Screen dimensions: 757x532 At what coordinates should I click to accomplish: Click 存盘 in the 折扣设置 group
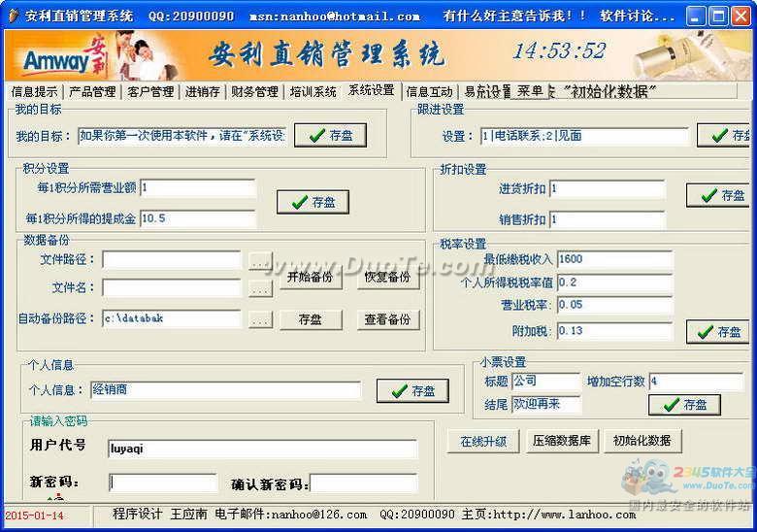(x=718, y=195)
